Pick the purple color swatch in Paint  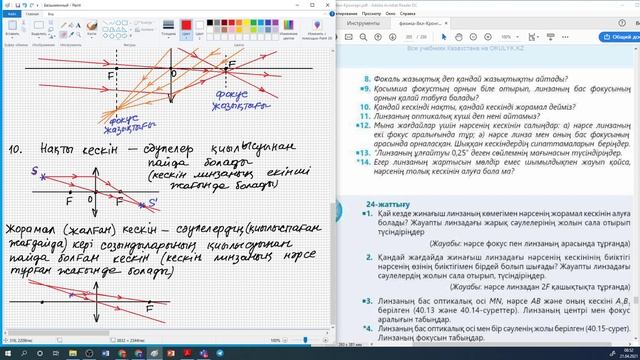click(276, 22)
